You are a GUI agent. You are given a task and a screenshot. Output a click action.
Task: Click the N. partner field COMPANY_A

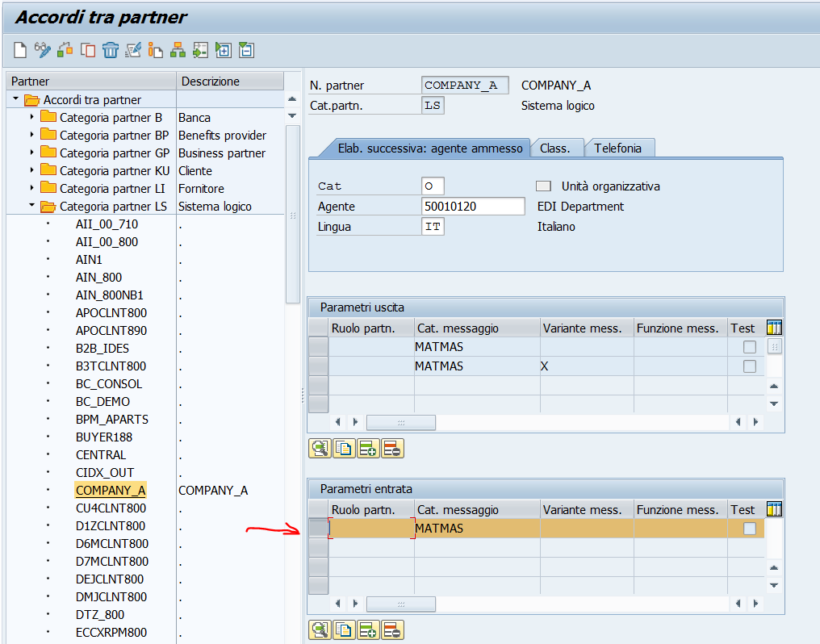coord(464,86)
